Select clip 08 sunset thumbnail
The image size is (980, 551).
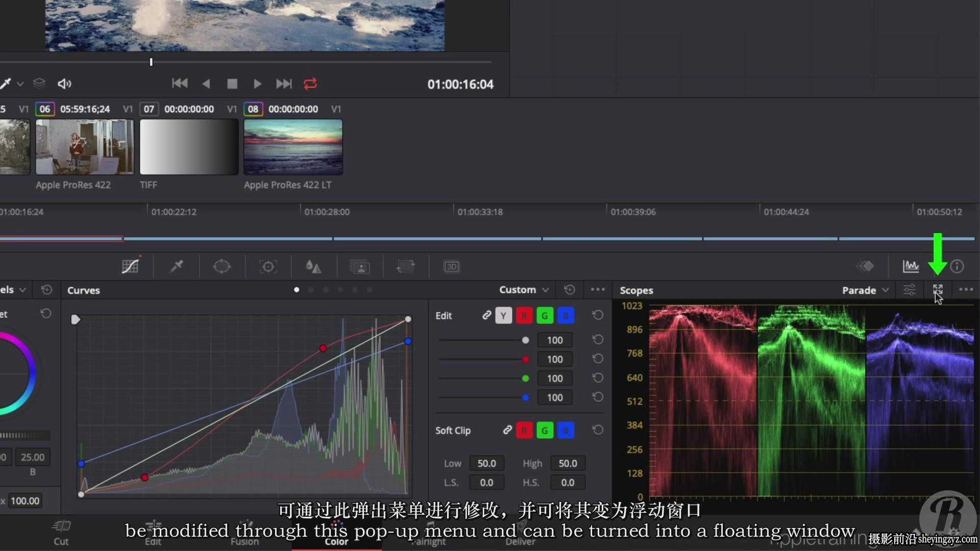(293, 147)
